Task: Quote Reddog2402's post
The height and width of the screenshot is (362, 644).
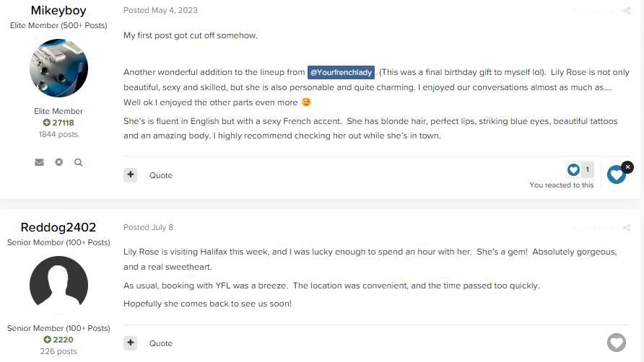Action: point(161,343)
